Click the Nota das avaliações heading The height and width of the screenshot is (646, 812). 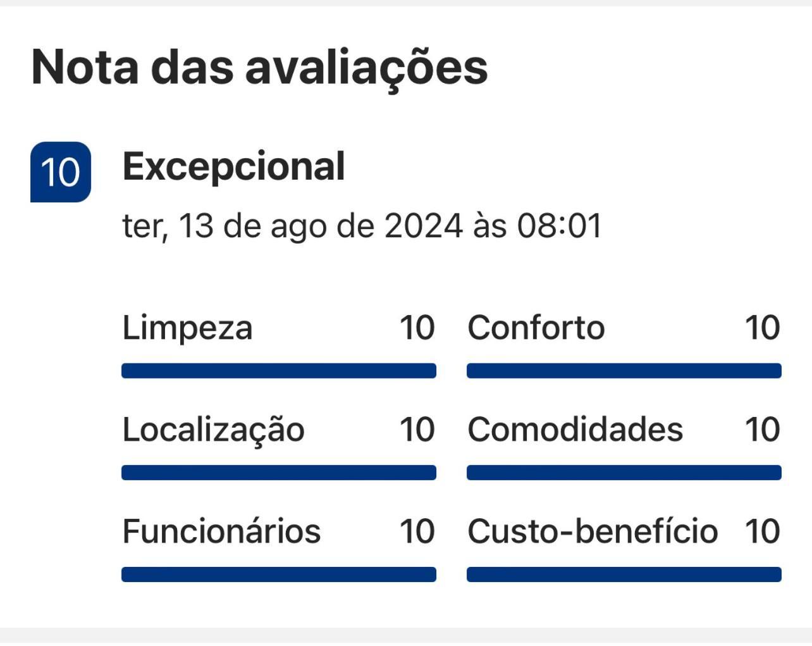(x=259, y=68)
